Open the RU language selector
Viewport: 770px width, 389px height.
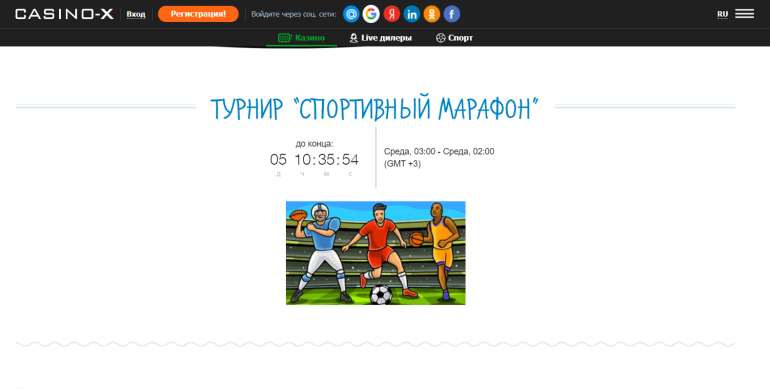pos(722,14)
